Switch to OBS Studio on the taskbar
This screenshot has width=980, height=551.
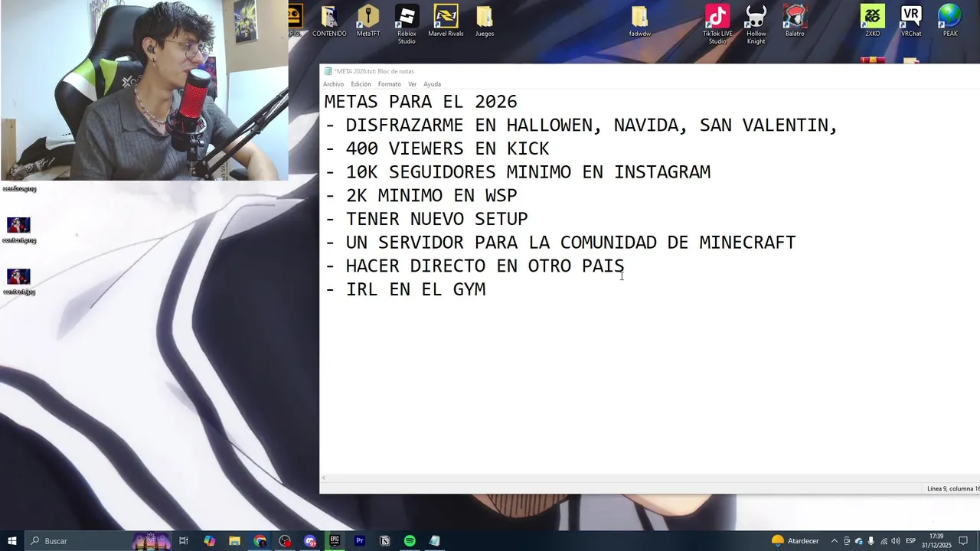285,541
